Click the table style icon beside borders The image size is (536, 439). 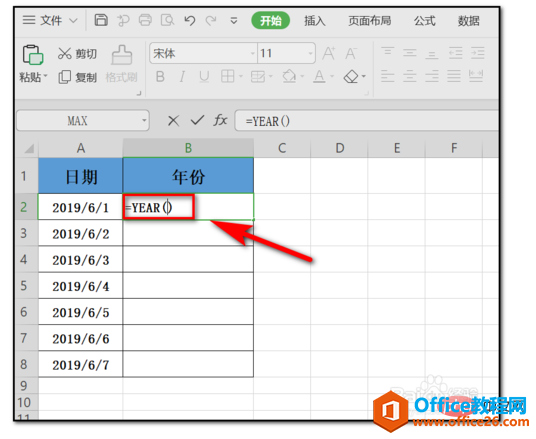(x=258, y=76)
